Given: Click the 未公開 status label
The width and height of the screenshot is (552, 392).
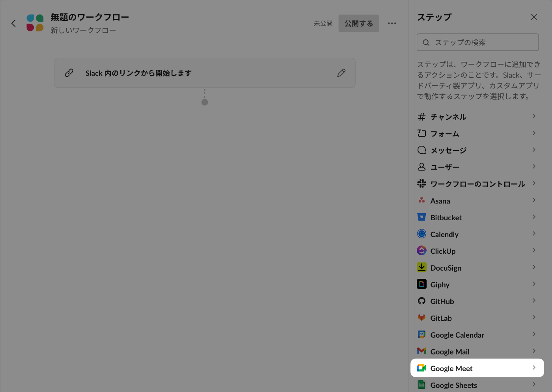Looking at the screenshot, I should coord(323,24).
